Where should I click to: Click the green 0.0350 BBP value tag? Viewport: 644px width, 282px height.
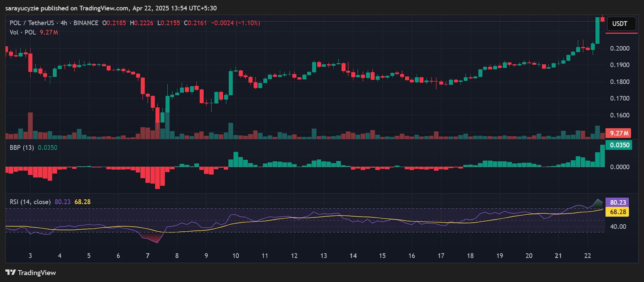[619, 145]
